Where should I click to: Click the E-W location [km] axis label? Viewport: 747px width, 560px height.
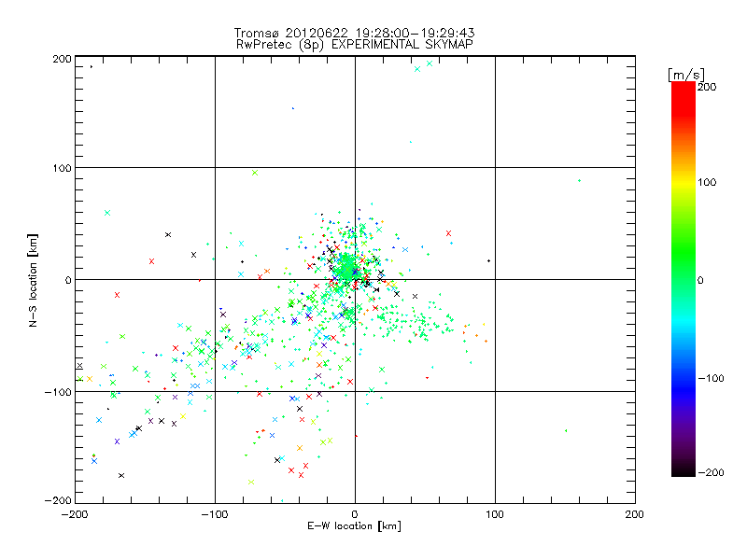coord(354,526)
